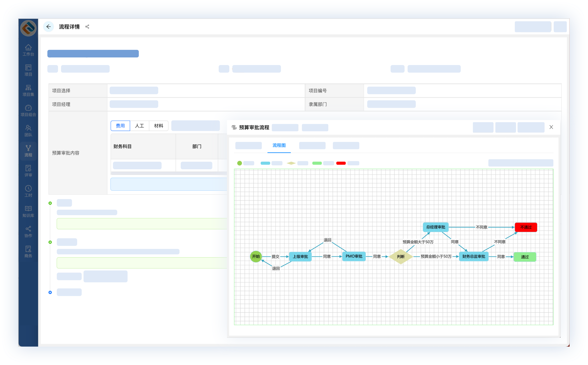Screen dimensions: 588x365
Task: Click the green 开始 start node
Action: coord(256,256)
